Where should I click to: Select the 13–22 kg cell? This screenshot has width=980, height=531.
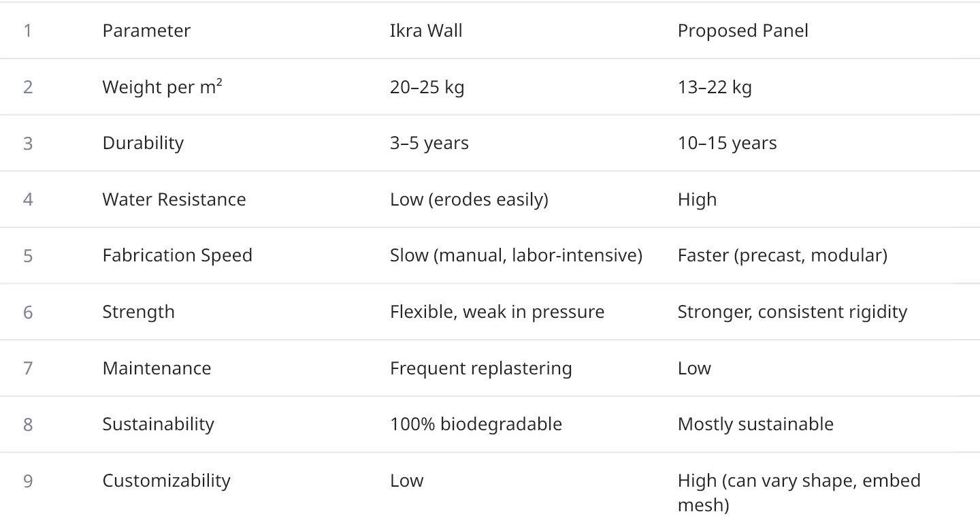point(715,87)
